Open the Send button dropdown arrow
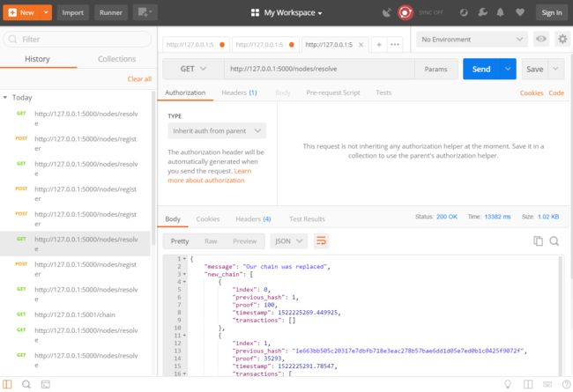The height and width of the screenshot is (392, 573). pos(508,69)
